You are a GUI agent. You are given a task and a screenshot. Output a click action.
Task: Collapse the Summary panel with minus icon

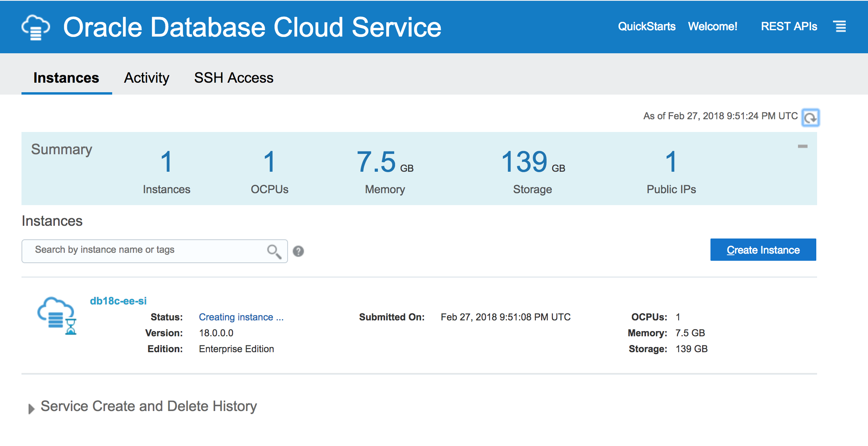803,146
